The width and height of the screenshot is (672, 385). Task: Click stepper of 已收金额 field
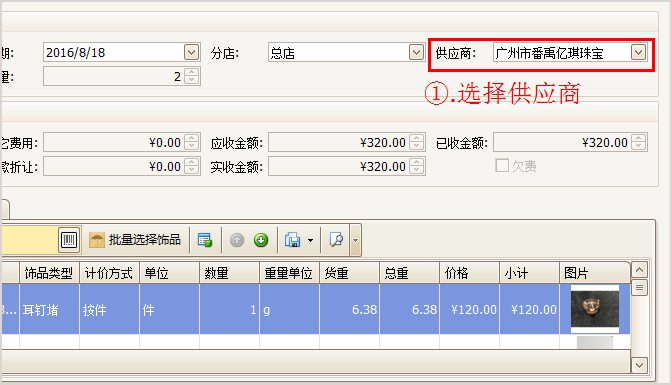click(639, 142)
